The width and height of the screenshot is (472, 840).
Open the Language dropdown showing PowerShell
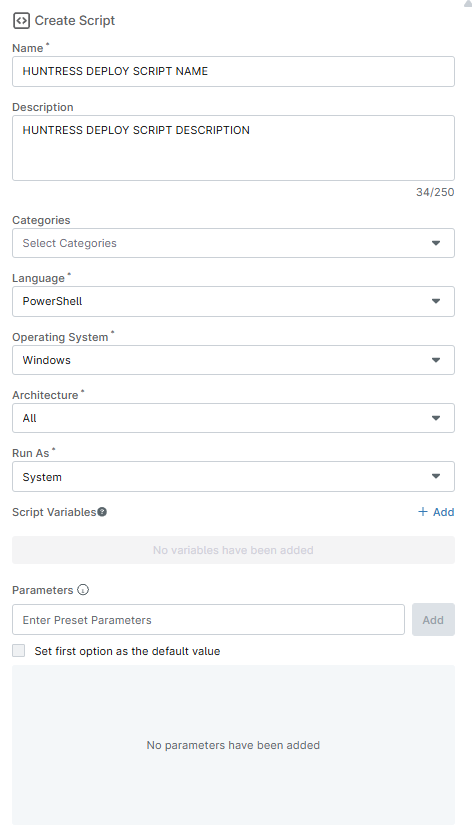point(234,302)
